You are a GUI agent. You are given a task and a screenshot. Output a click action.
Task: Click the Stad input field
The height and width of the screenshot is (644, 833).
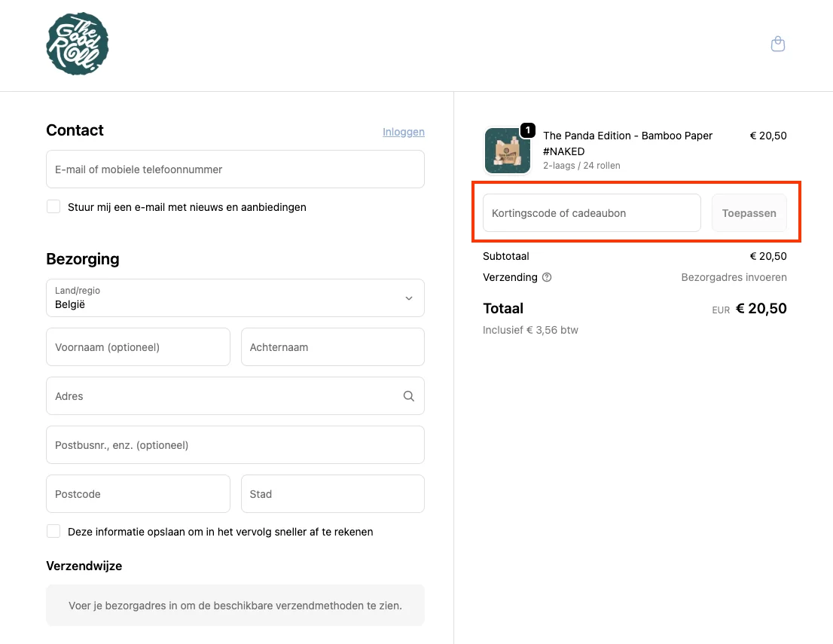tap(332, 494)
